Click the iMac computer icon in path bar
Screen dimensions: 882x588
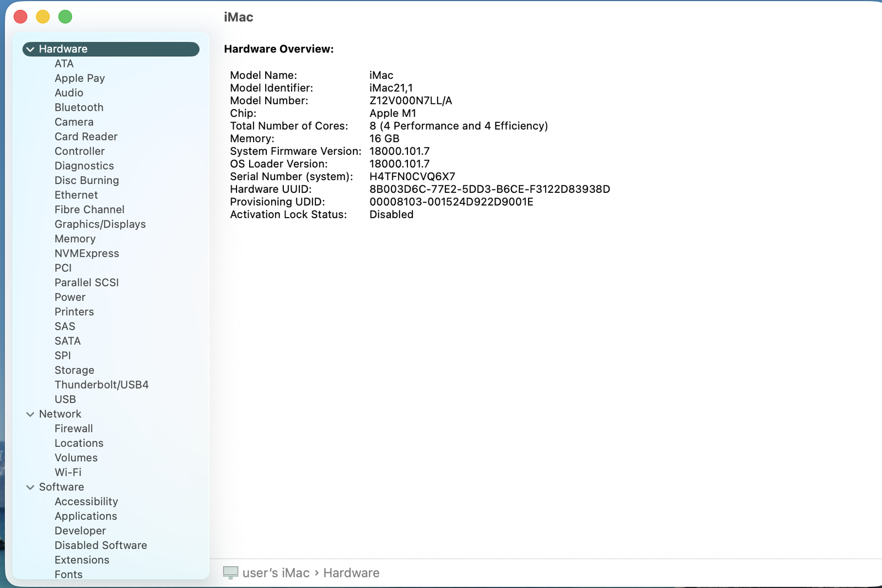click(230, 573)
